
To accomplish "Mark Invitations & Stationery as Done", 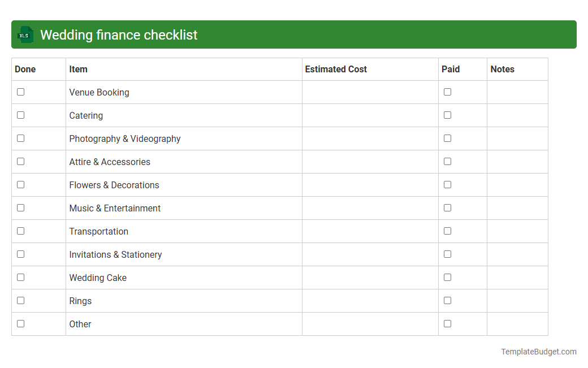I will [20, 254].
